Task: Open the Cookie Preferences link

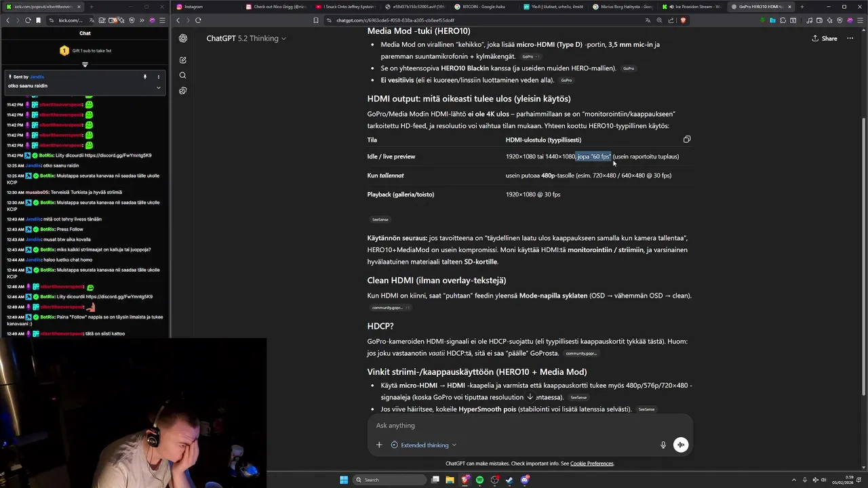Action: [x=592, y=464]
